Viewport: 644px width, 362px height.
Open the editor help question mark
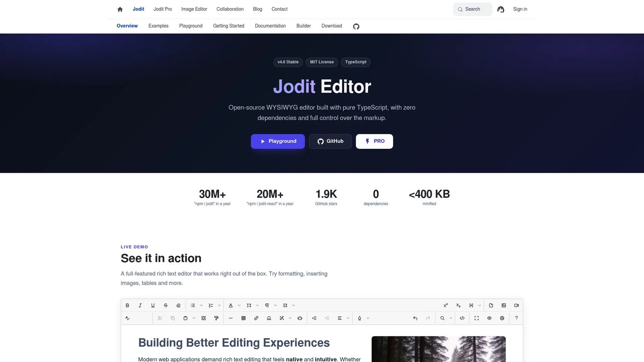coord(516,318)
